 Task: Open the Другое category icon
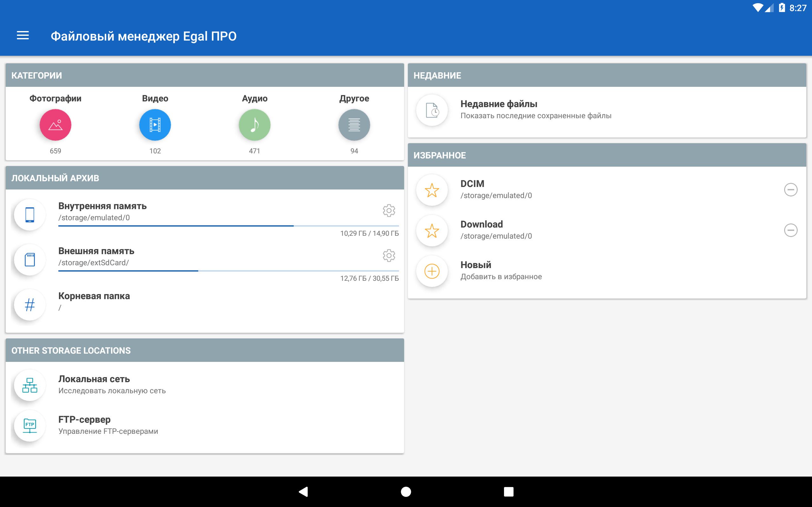tap(354, 125)
